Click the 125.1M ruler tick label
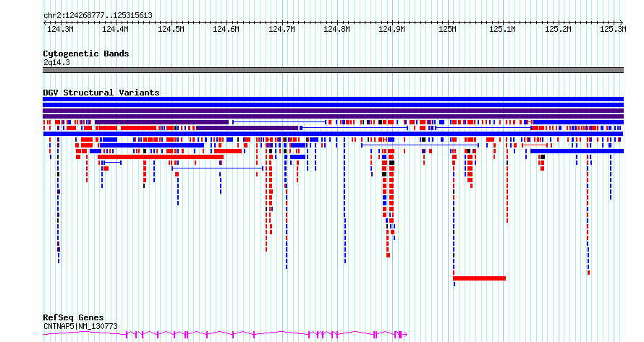 coord(502,29)
